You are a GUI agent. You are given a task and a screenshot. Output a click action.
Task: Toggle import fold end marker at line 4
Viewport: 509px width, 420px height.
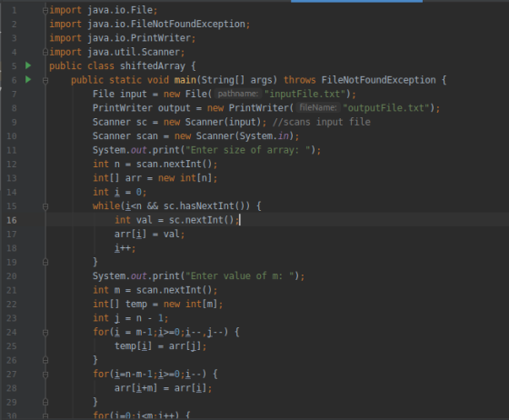[x=45, y=52]
